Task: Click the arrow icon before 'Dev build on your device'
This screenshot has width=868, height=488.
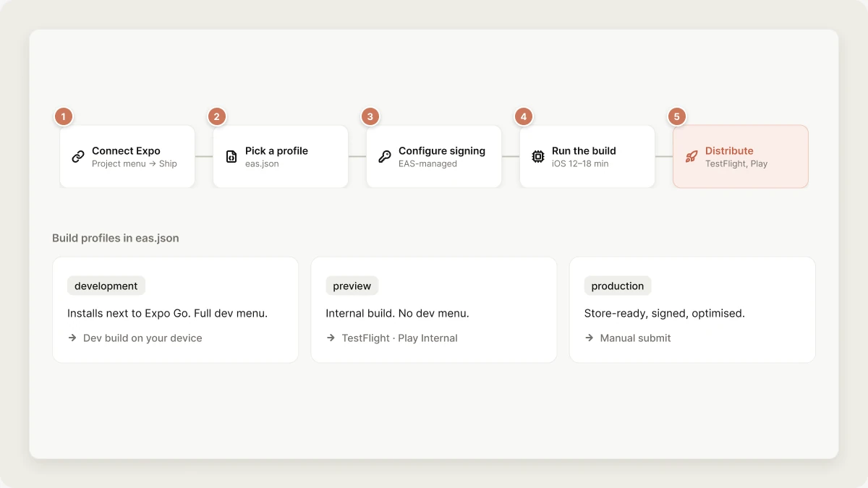Action: click(72, 338)
